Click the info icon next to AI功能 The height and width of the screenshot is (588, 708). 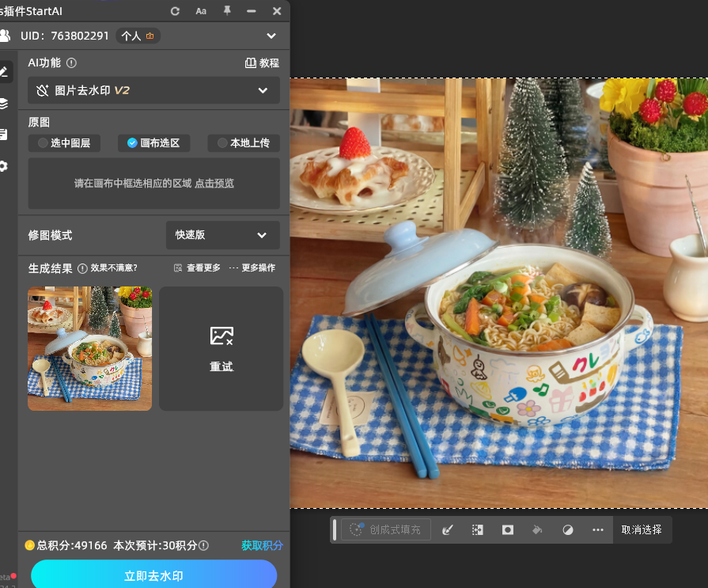(71, 63)
